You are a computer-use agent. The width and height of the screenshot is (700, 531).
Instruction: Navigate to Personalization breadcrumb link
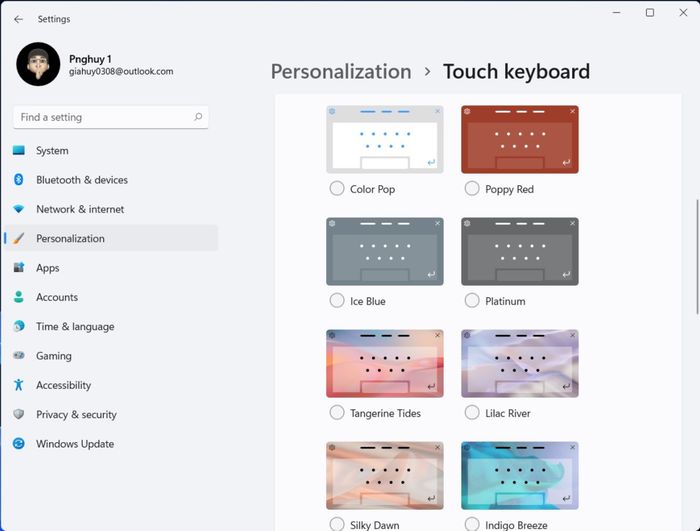point(341,71)
